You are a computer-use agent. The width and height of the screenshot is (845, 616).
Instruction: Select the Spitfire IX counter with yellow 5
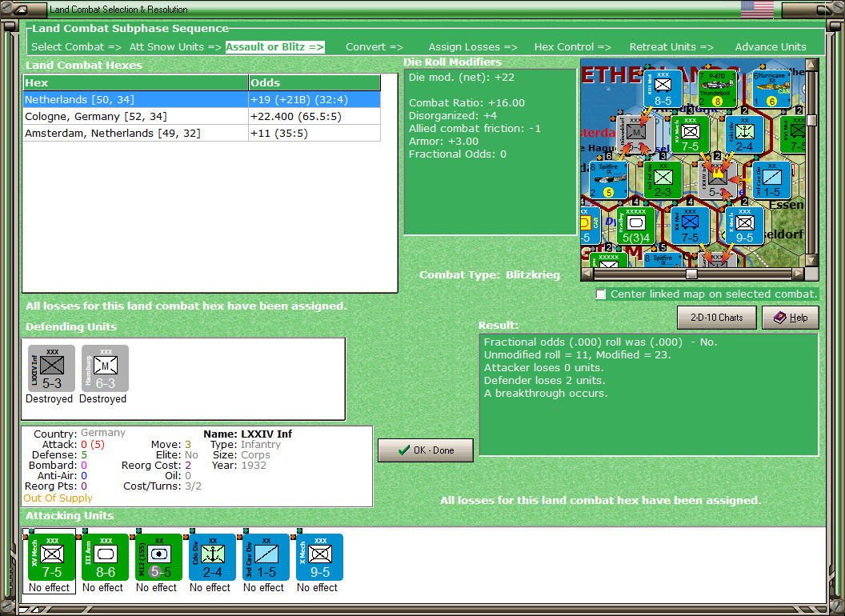(608, 180)
